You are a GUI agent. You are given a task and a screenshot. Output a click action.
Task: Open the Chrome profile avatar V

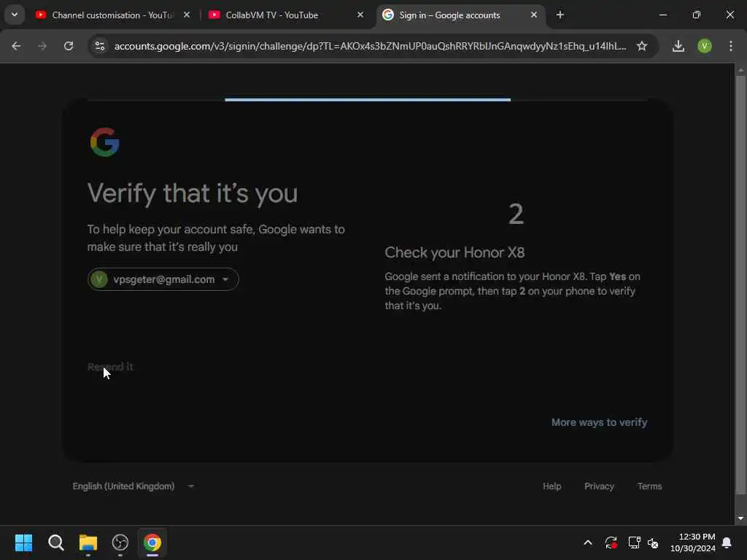coord(704,46)
